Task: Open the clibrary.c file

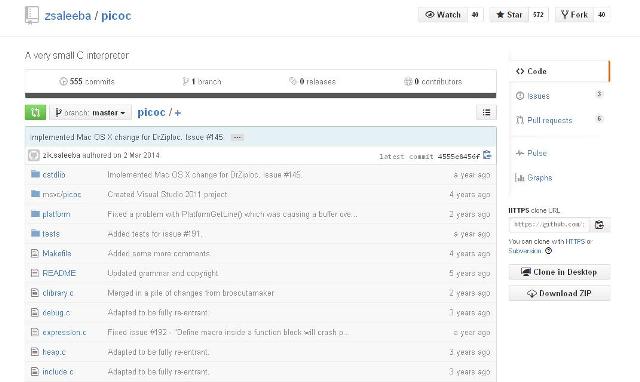Action: [58, 293]
